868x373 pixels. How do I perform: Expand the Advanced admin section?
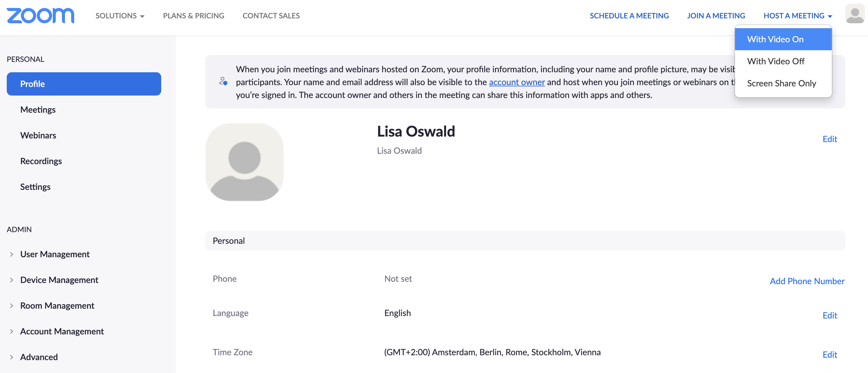(x=39, y=357)
